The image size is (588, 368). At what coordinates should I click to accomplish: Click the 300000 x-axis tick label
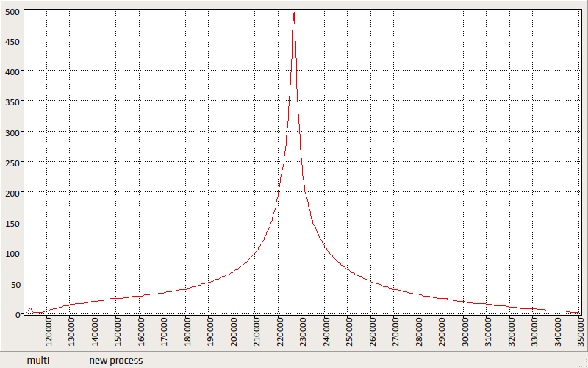click(x=465, y=332)
